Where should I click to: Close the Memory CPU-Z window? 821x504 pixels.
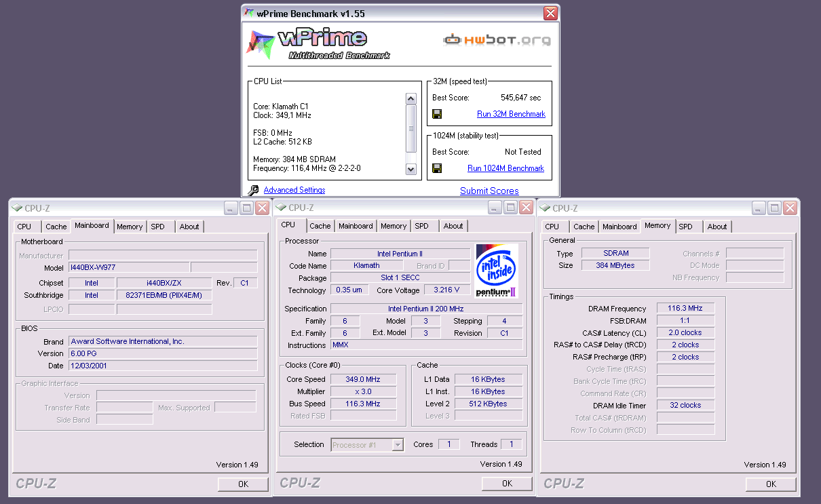(790, 208)
